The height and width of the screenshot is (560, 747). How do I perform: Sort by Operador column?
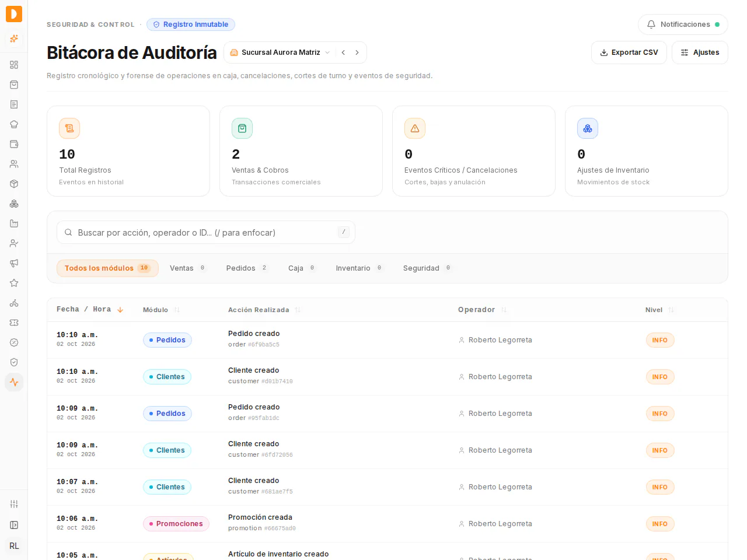pos(482,310)
